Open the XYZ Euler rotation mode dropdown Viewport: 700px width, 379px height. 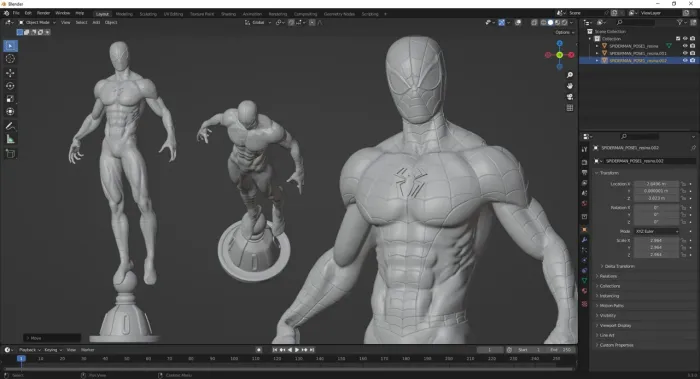[x=656, y=231]
